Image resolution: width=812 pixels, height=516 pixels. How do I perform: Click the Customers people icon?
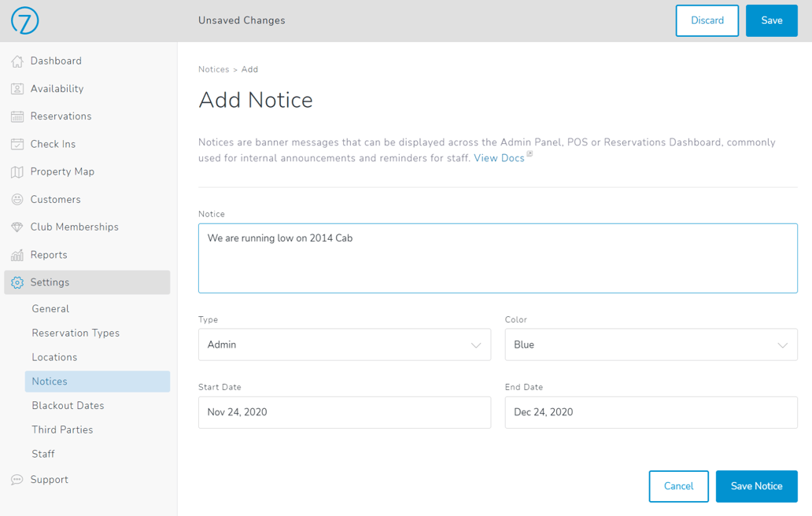tap(17, 199)
